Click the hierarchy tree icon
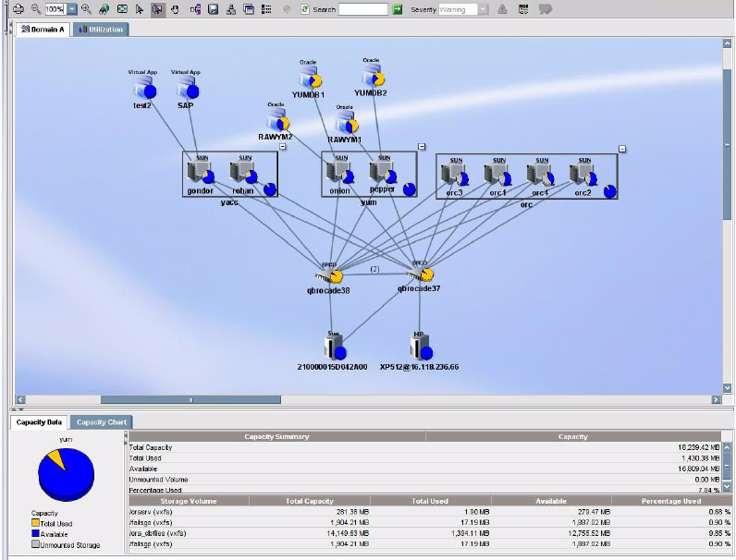Screen dimensions: 736x560 [231, 9]
